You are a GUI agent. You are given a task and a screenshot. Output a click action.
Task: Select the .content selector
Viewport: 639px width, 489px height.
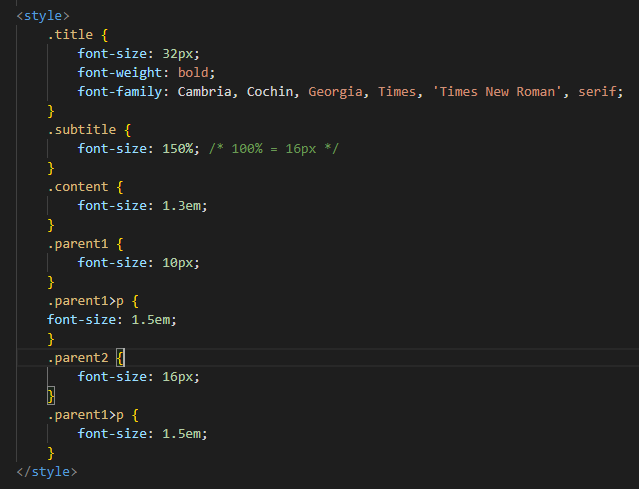pyautogui.click(x=78, y=187)
